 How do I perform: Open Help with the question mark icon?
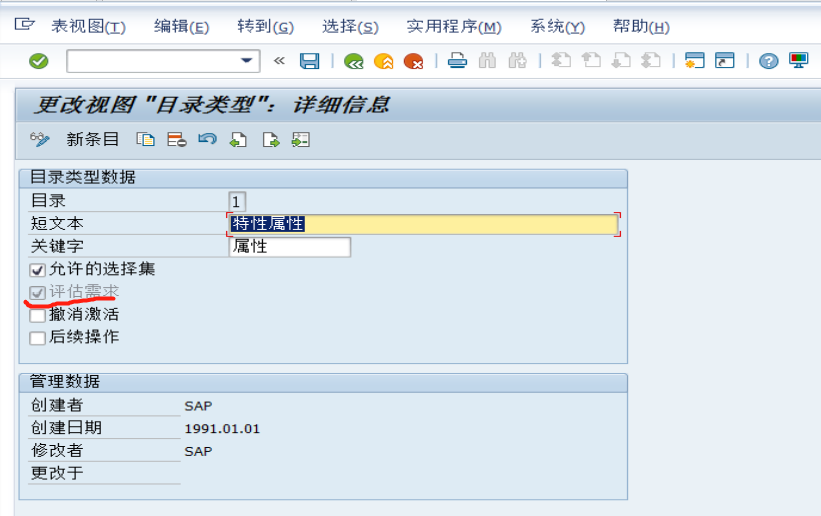coord(769,61)
